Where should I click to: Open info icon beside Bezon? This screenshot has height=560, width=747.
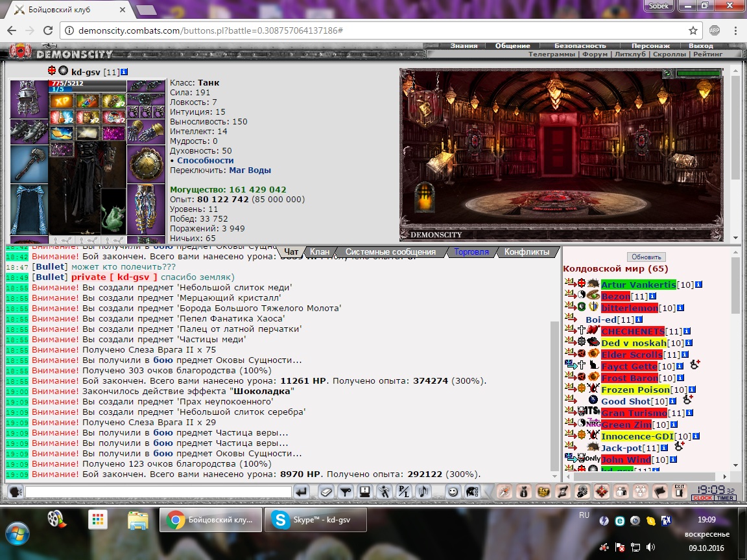[653, 296]
